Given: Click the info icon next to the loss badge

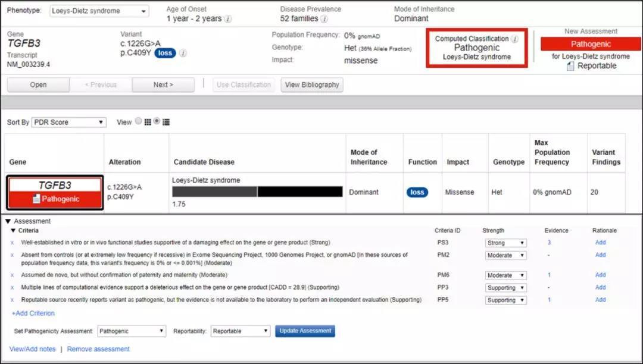Looking at the screenshot, I should [183, 53].
